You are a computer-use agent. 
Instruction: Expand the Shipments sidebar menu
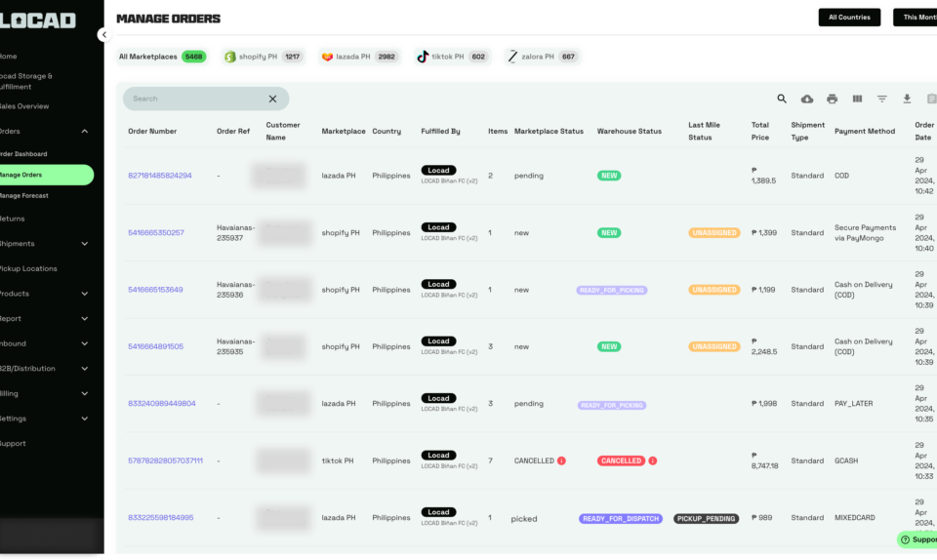point(85,244)
